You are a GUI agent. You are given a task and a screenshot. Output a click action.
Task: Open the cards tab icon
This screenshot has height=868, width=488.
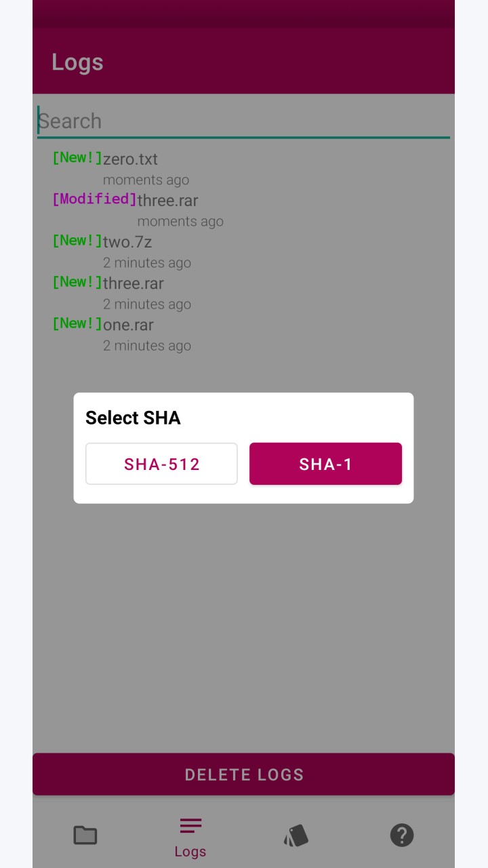296,835
